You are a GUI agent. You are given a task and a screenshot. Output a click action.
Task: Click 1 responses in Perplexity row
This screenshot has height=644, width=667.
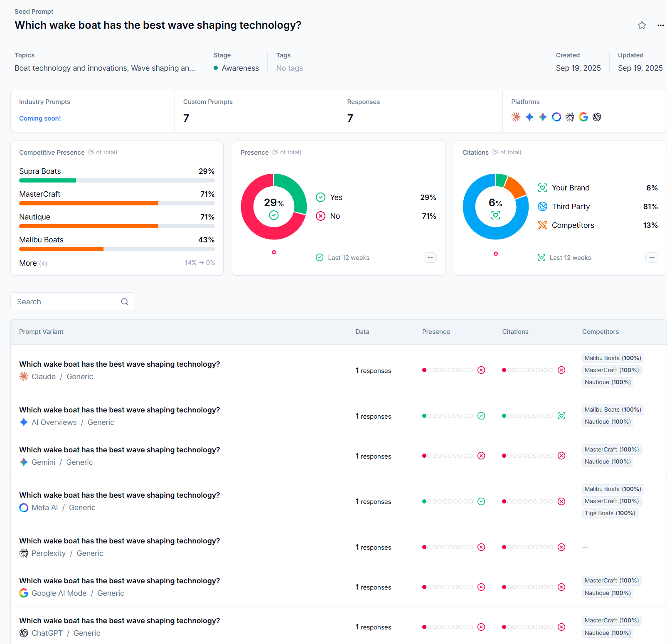(373, 547)
